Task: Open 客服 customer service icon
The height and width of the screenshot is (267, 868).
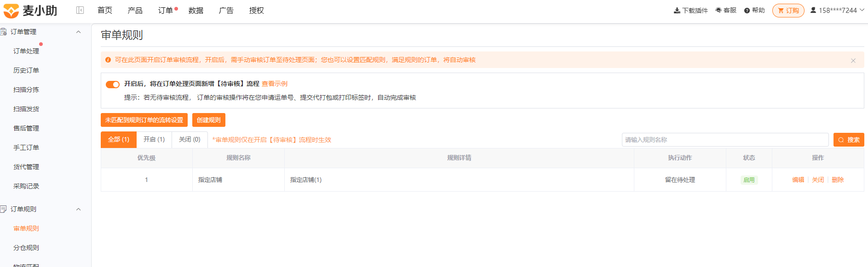Action: coord(719,10)
